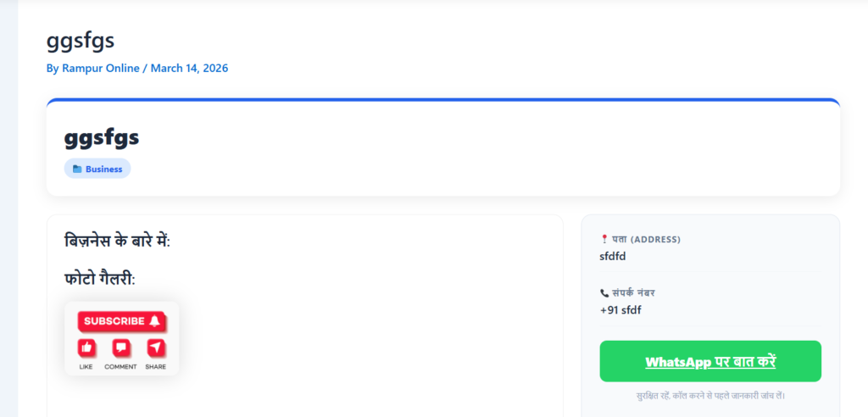
Task: Click the red location pin icon
Action: tap(604, 240)
